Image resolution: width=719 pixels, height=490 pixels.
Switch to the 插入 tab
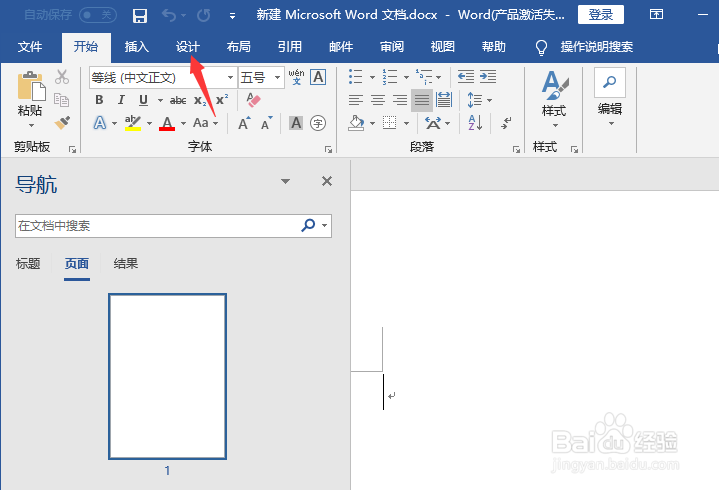coord(137,47)
